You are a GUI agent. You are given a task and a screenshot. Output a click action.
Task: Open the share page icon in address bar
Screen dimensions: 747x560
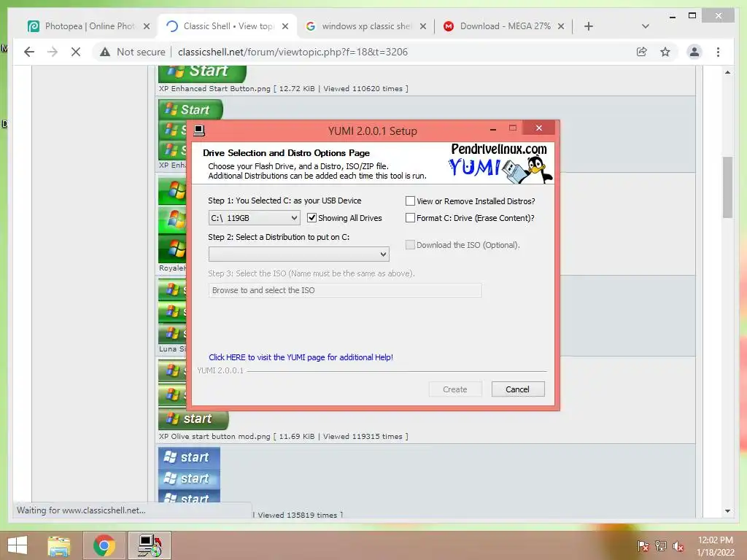coord(642,52)
